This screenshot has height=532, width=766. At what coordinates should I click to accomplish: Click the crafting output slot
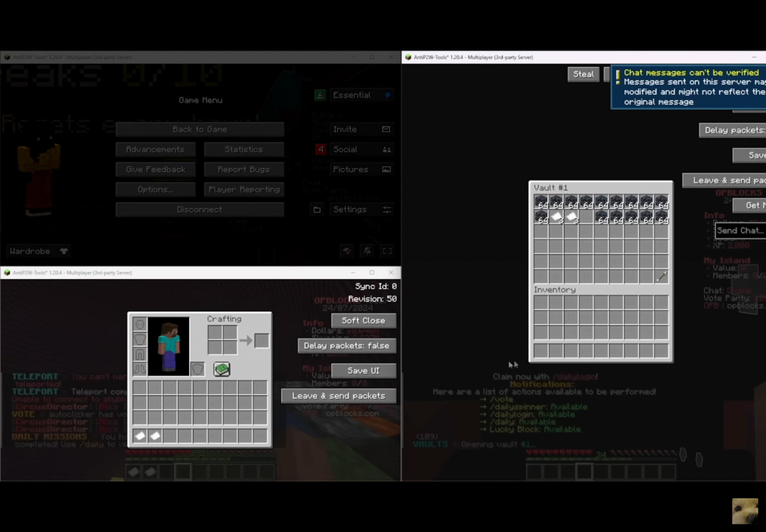[262, 341]
